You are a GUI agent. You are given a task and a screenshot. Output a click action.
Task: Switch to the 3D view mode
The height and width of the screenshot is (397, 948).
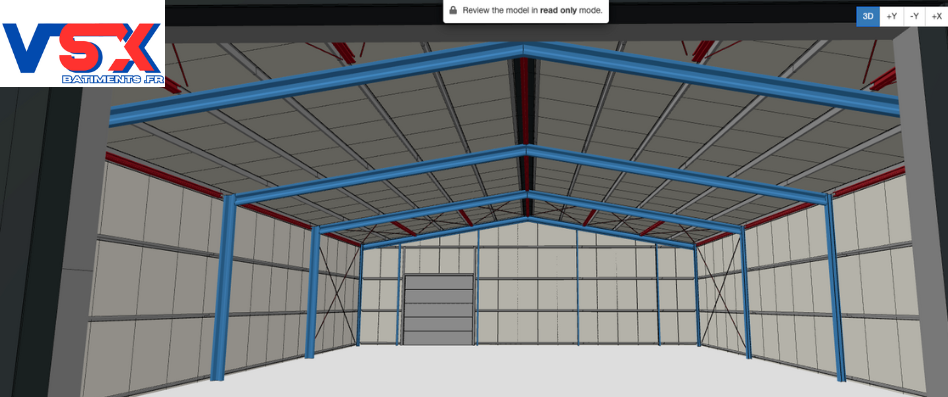click(x=868, y=17)
